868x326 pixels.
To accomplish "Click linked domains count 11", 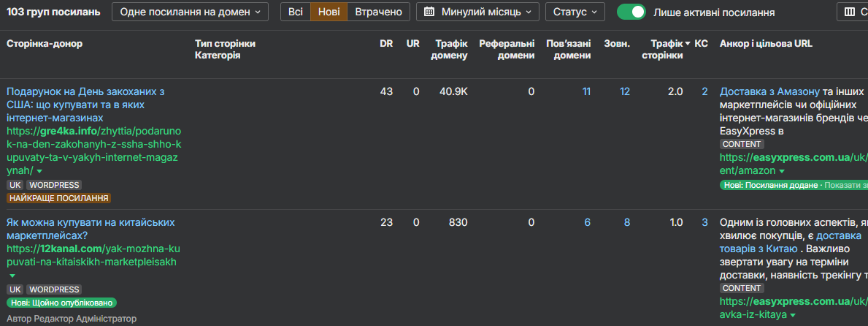I will 586,91.
